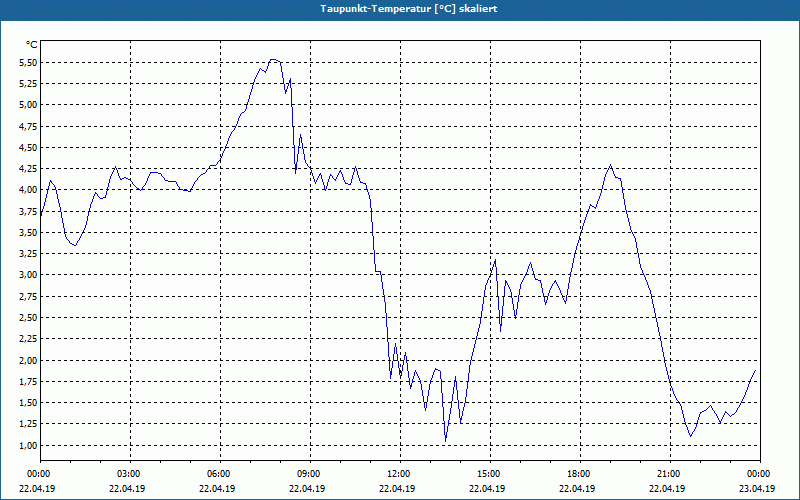Click the 09:00 time label
This screenshot has height=500, width=800.
(x=307, y=474)
